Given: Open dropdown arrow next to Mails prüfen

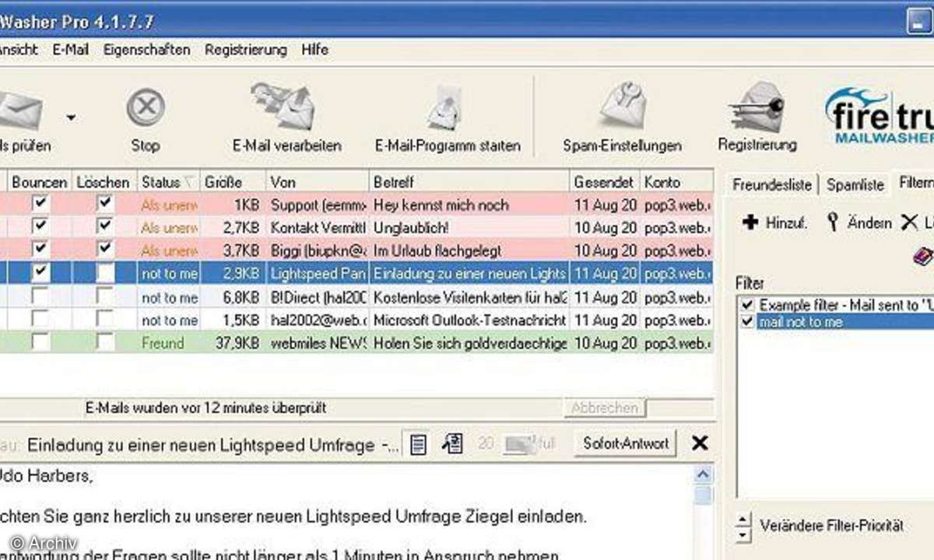Looking at the screenshot, I should (x=71, y=117).
